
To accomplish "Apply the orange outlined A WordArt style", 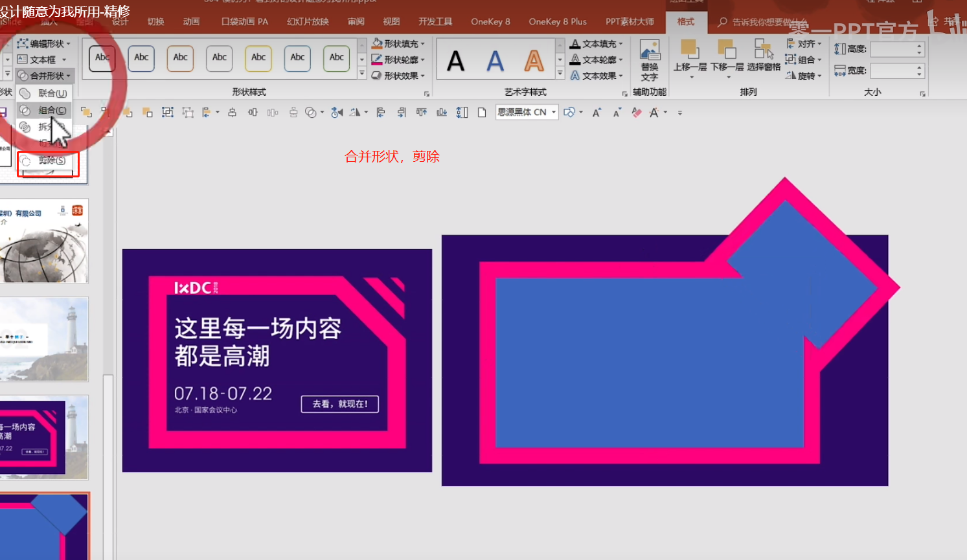I will 534,62.
